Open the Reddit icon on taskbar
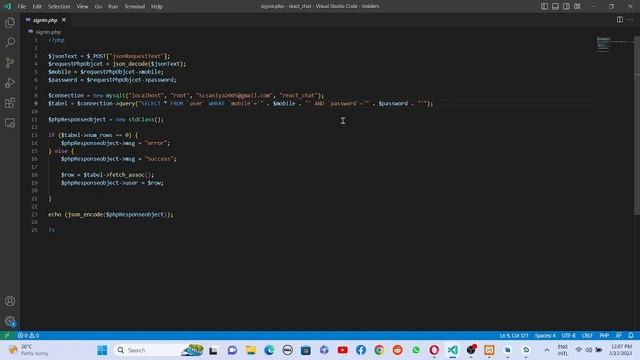 coord(398,350)
